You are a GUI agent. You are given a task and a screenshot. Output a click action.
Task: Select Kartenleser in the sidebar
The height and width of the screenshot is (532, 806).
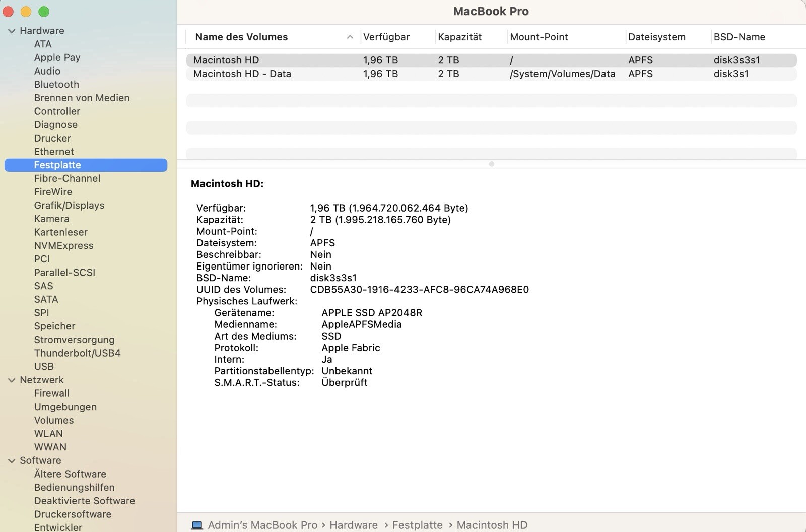click(61, 232)
